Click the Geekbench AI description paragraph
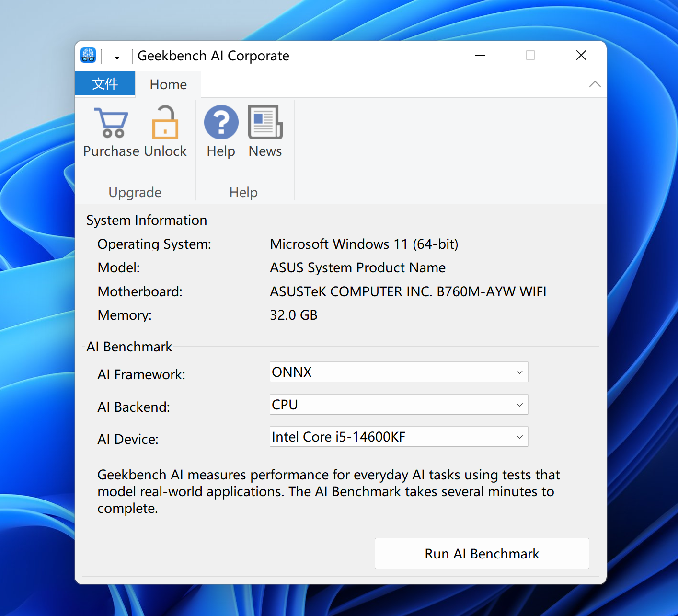 pos(329,491)
